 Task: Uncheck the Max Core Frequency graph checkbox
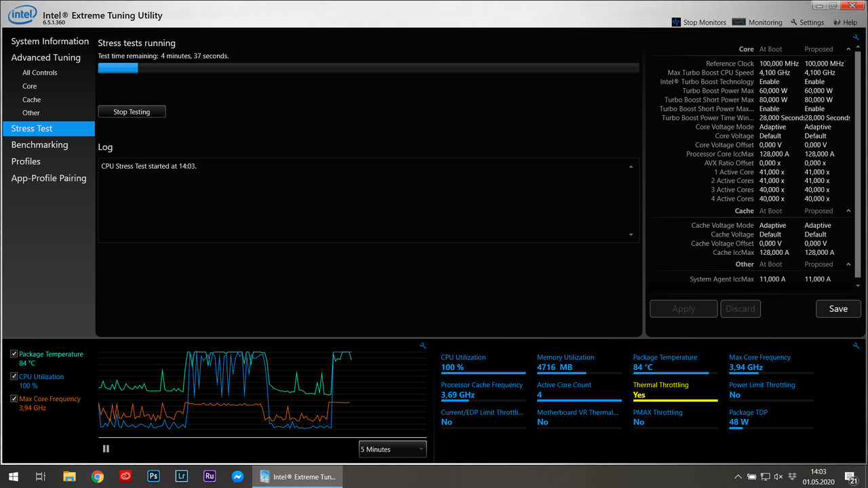tap(14, 399)
